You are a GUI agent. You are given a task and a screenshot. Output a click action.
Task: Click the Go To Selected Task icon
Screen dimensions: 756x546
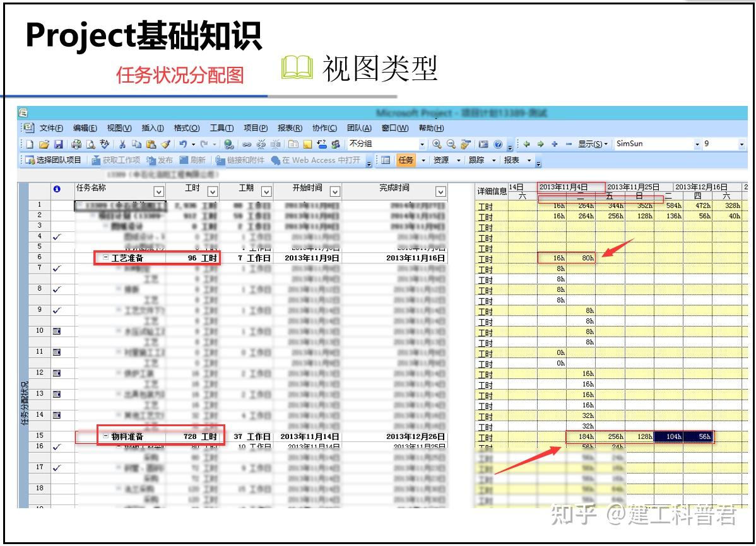(465, 144)
